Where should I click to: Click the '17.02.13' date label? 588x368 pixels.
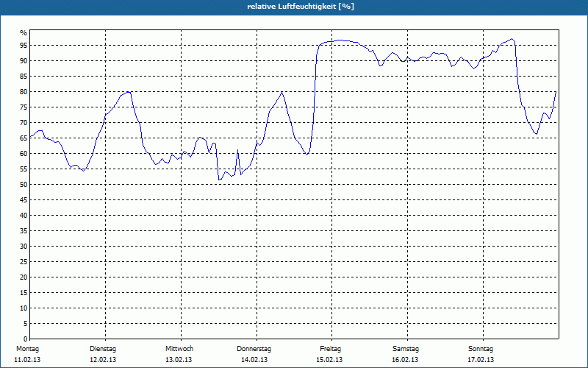click(x=481, y=360)
